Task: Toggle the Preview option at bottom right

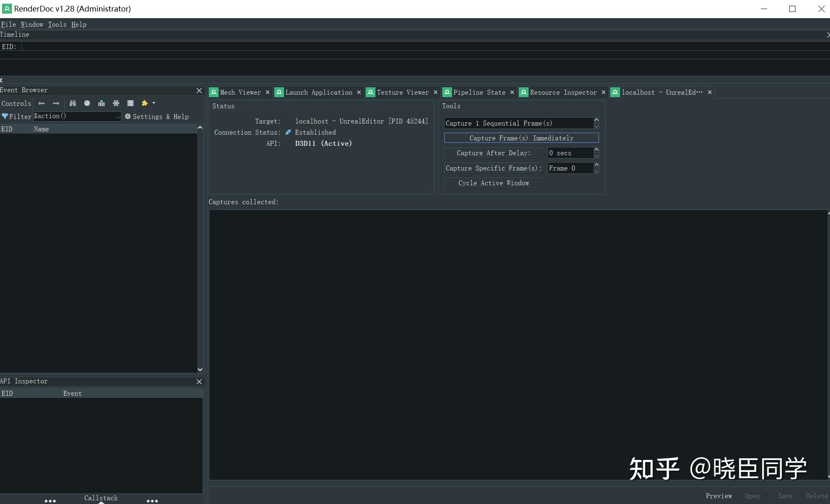Action: (719, 496)
